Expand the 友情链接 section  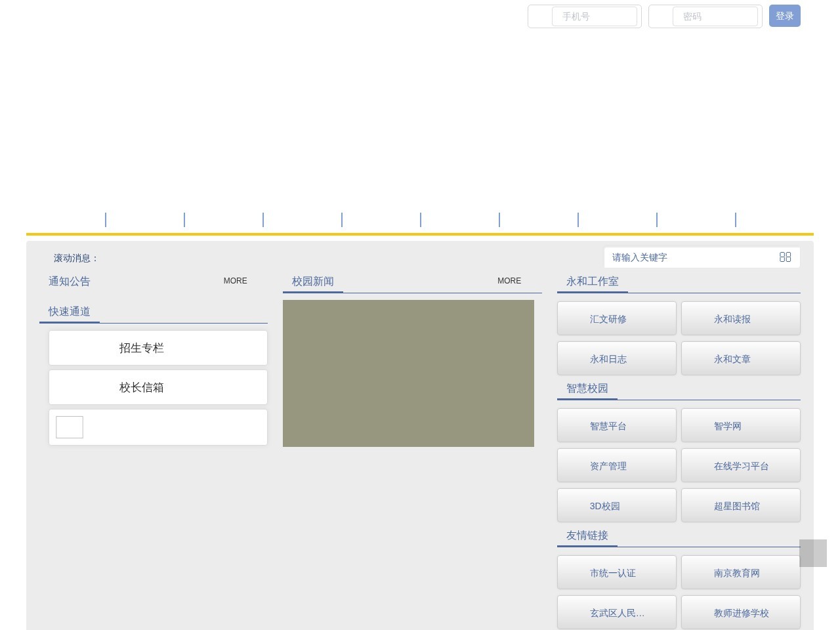pyautogui.click(x=586, y=535)
